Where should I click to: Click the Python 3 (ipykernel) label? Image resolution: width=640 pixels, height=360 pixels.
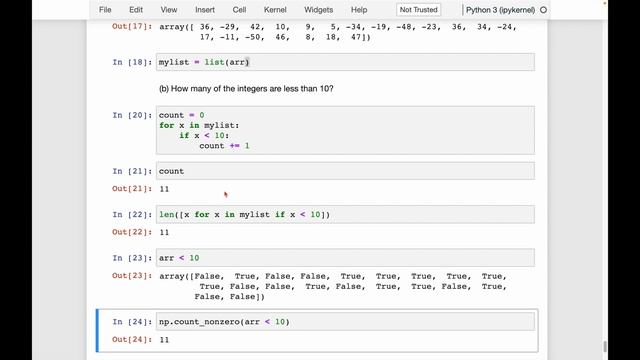(x=500, y=10)
